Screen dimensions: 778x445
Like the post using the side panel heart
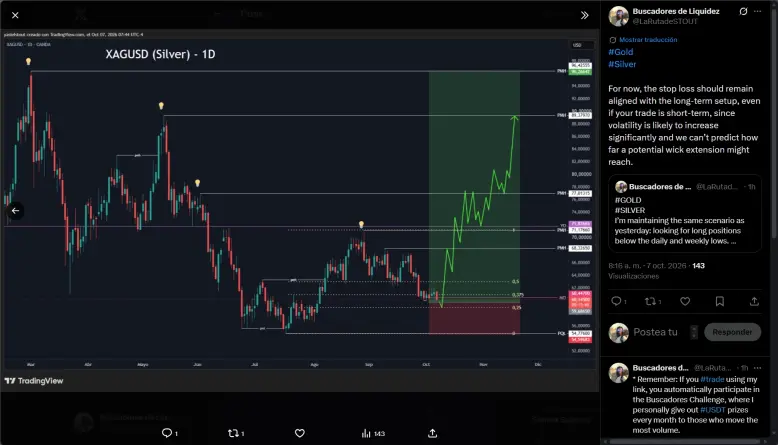[685, 301]
